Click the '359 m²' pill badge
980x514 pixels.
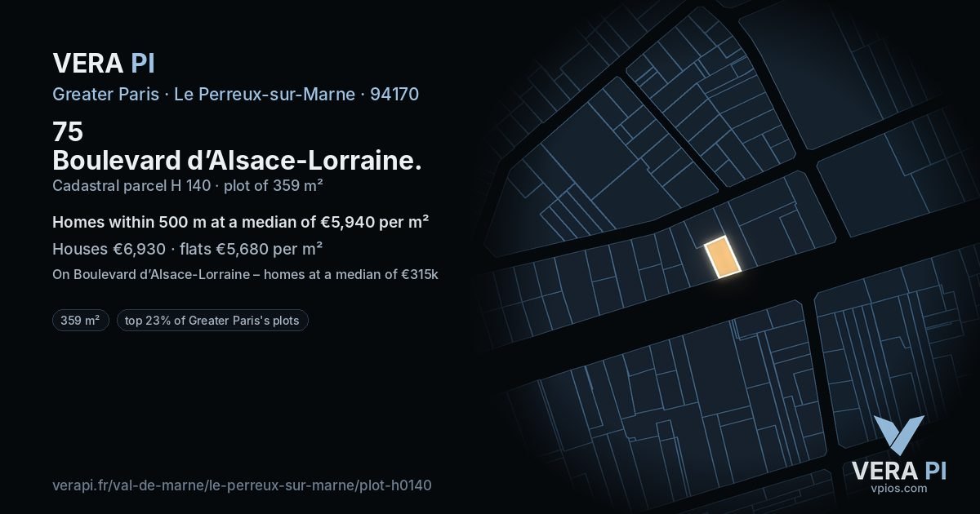[81, 321]
